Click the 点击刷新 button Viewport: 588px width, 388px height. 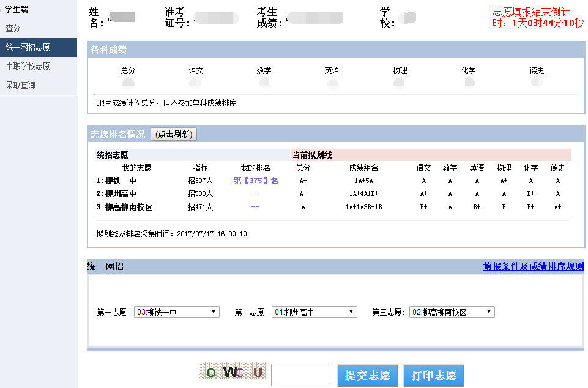pos(174,135)
